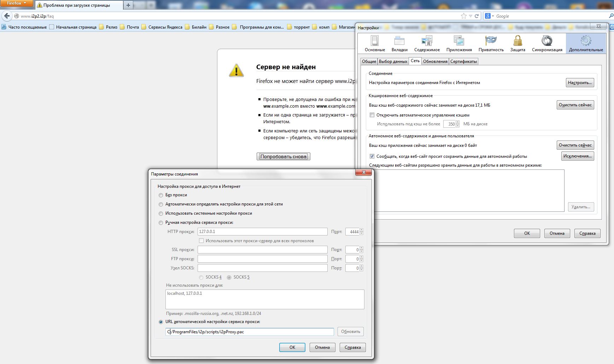Click the Исключения... button

578,156
